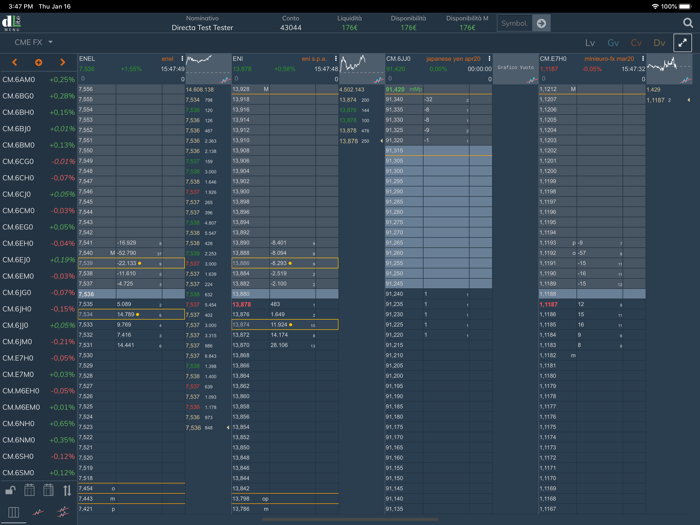
Task: Select Gv view mode
Action: [x=613, y=43]
